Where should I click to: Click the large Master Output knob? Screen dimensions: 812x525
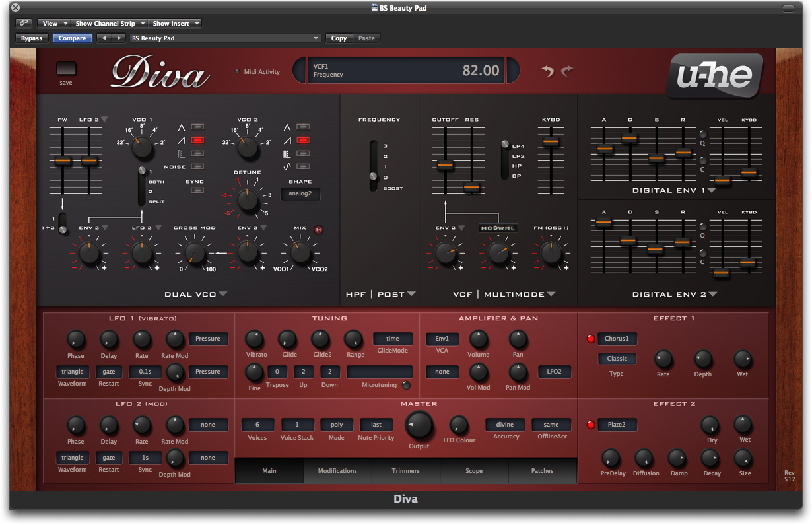[419, 425]
